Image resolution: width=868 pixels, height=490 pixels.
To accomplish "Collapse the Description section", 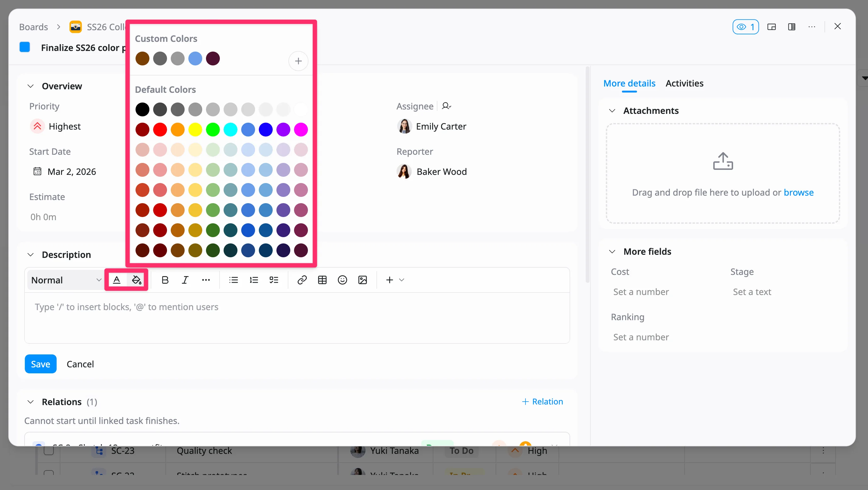I will point(31,254).
